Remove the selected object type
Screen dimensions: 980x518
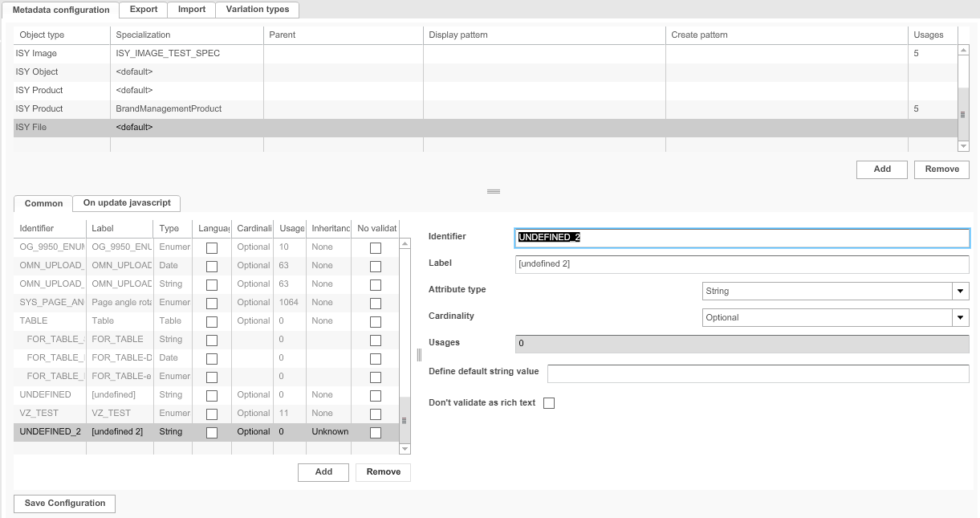tap(941, 169)
